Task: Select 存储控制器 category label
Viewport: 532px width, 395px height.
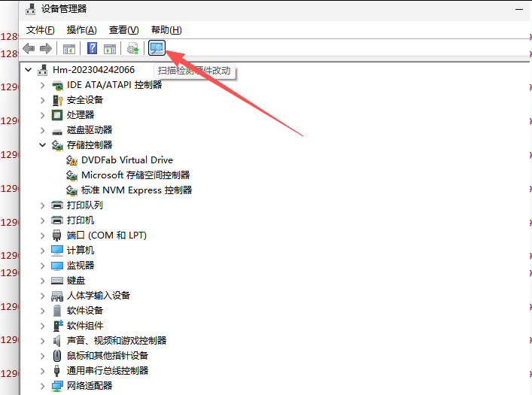Action: point(90,145)
